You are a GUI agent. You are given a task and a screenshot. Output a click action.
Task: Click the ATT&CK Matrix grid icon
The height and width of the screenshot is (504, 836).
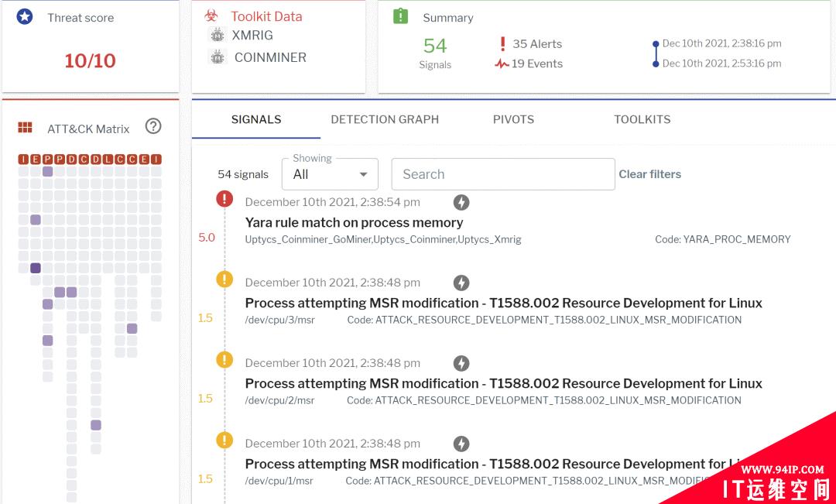click(x=25, y=127)
